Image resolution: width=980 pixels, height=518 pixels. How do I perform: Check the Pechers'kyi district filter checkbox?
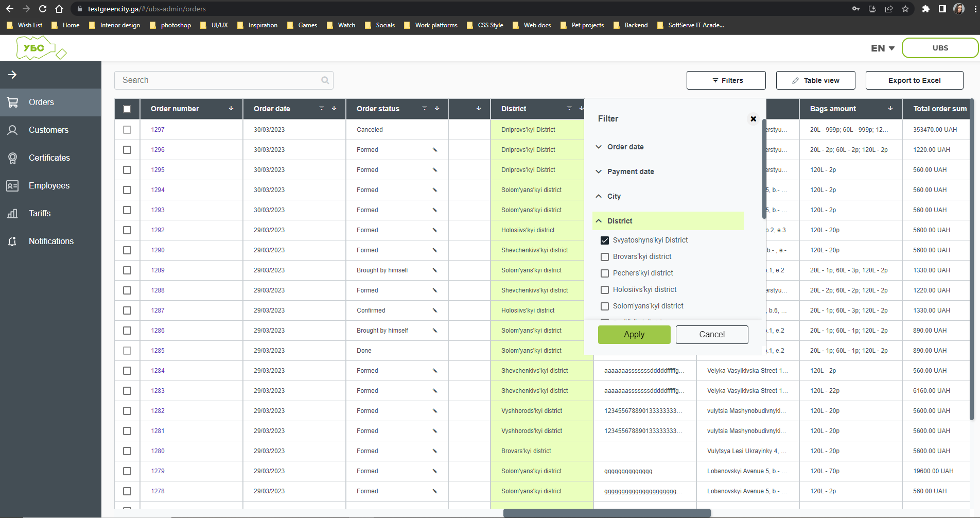[604, 273]
